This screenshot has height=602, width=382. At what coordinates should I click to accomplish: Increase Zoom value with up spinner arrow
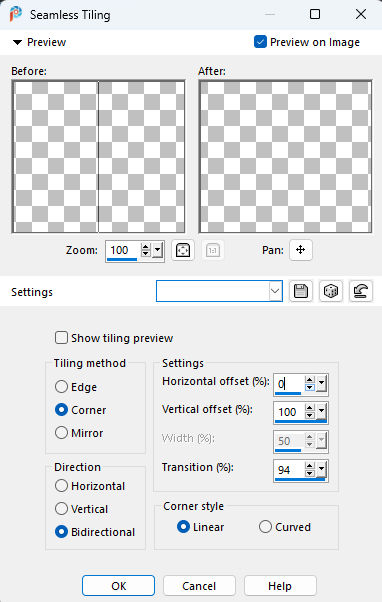[146, 247]
